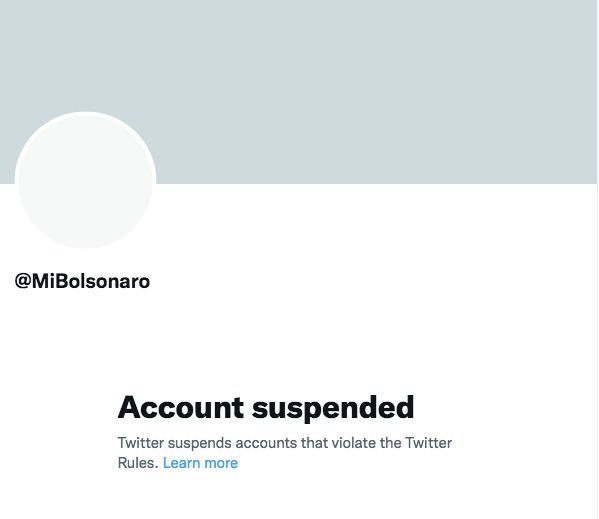Click the first word Twitter in description
599x519 pixels.
point(140,443)
